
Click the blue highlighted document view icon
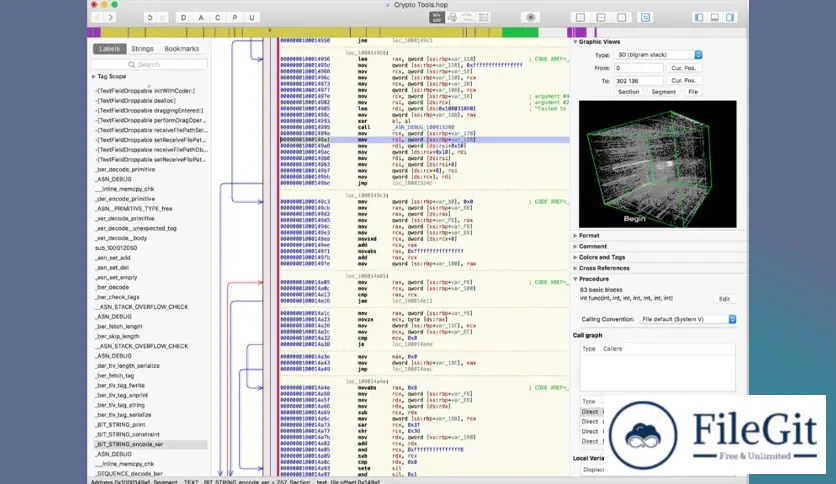click(x=645, y=18)
